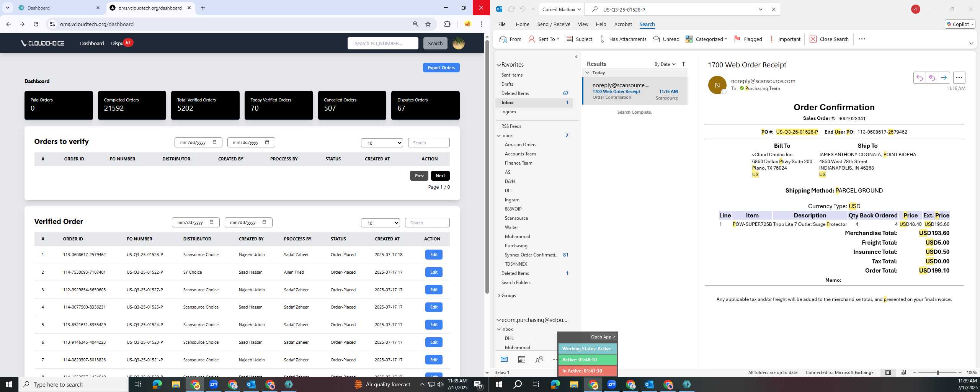
Task: Click Outlook zoom in plus
Action: [x=960, y=372]
